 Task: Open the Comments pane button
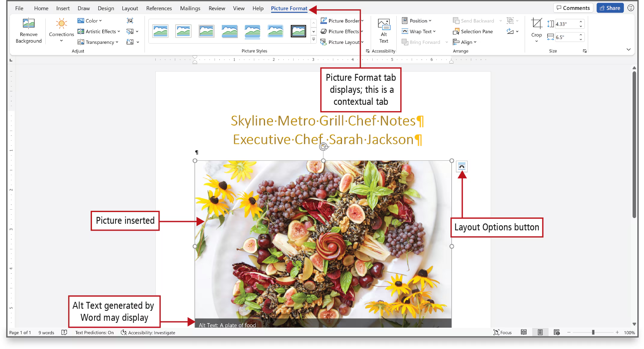[x=573, y=8]
